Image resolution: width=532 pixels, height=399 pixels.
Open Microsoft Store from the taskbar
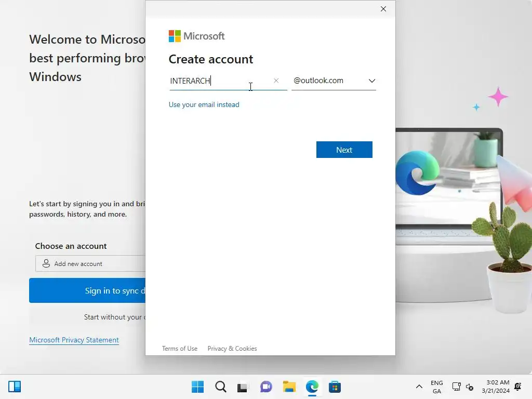335,387
